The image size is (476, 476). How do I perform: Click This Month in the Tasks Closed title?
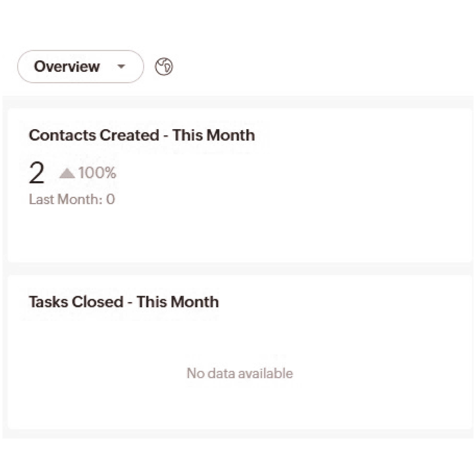178,302
